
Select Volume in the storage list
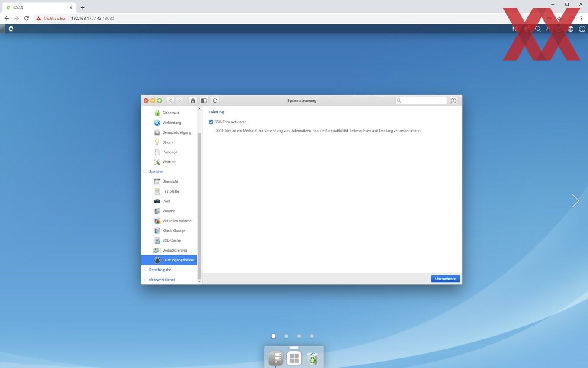tap(169, 211)
